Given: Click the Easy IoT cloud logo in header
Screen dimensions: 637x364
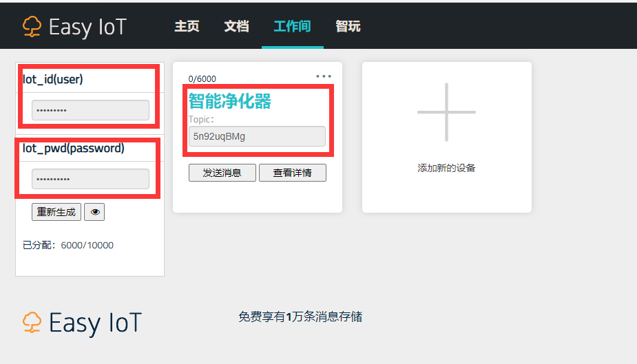Looking at the screenshot, I should [32, 27].
